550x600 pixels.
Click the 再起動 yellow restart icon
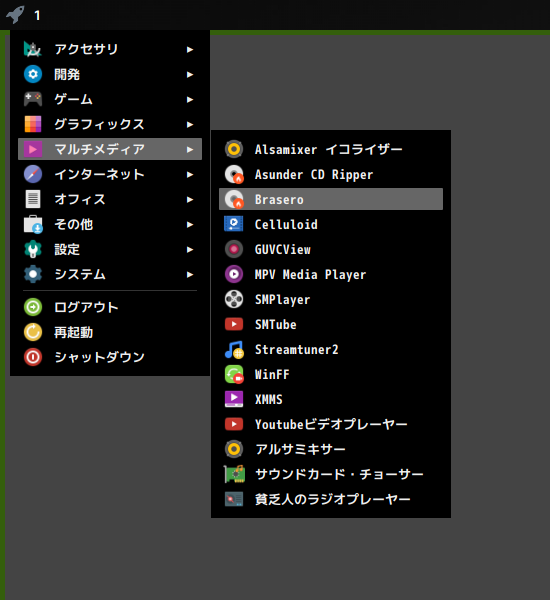coord(33,332)
